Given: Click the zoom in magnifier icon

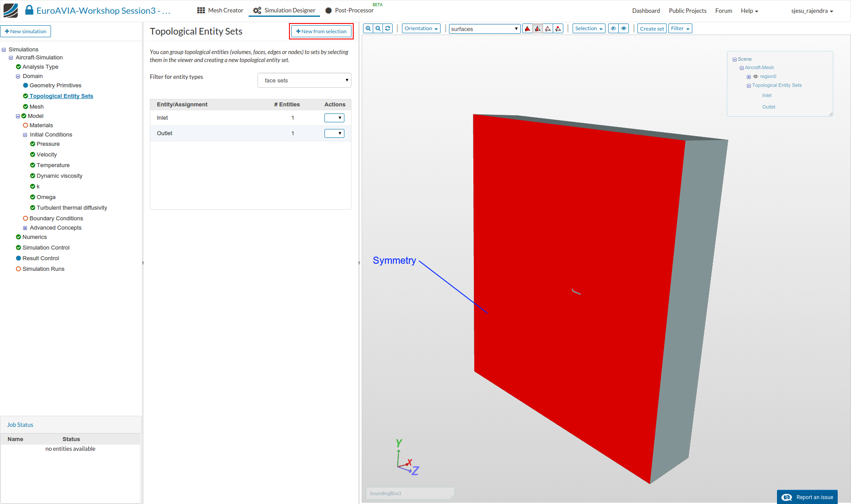Looking at the screenshot, I should (368, 28).
